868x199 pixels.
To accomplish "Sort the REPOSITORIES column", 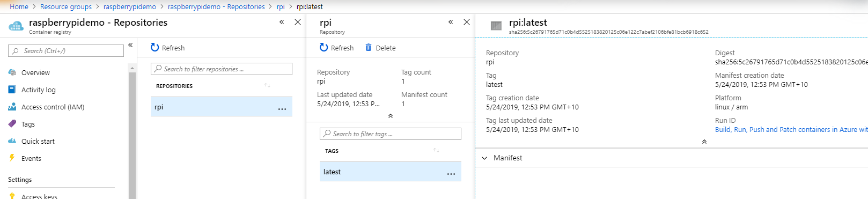I will [267, 86].
